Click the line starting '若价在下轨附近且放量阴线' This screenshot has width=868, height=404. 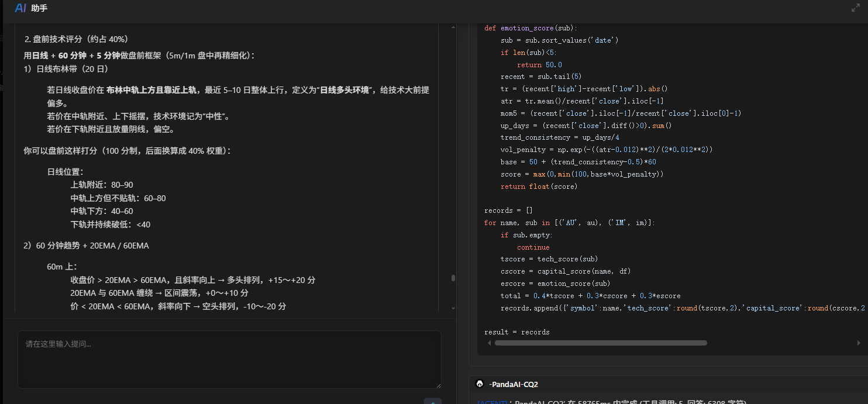(x=111, y=129)
